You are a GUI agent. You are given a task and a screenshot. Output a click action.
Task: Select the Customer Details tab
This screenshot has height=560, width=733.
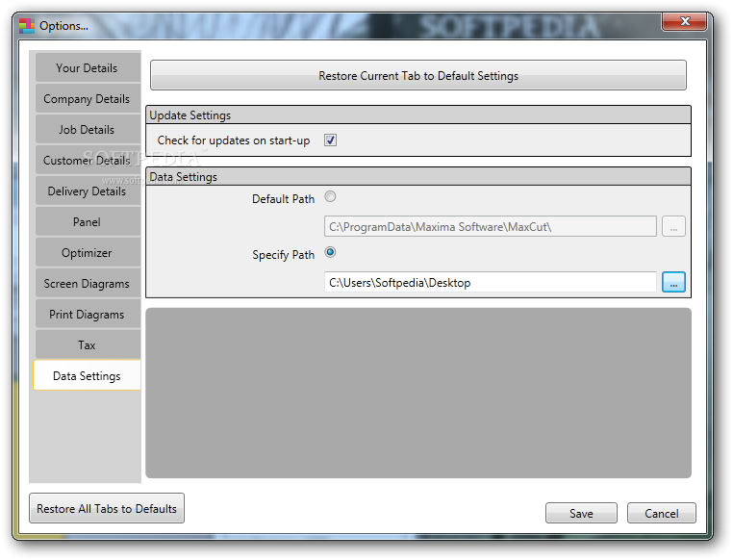[x=88, y=161]
